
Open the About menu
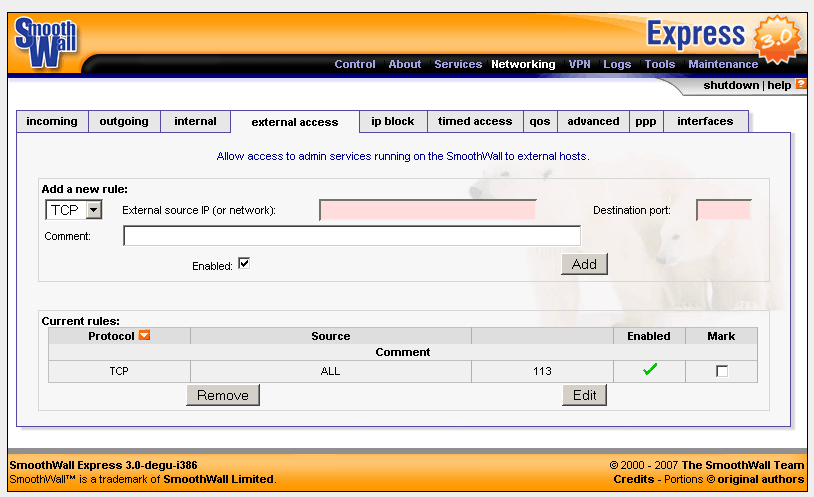404,64
